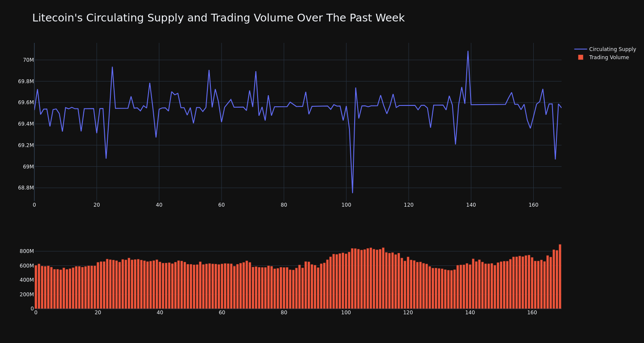The height and width of the screenshot is (343, 644).
Task: Click the 200M volume axis label
Action: (x=27, y=295)
